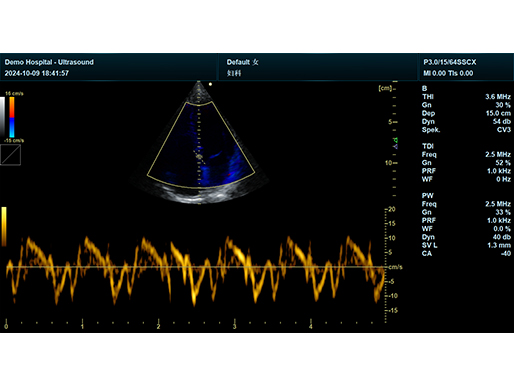Click the Demo Hospital - Ultrasound header

coord(49,62)
